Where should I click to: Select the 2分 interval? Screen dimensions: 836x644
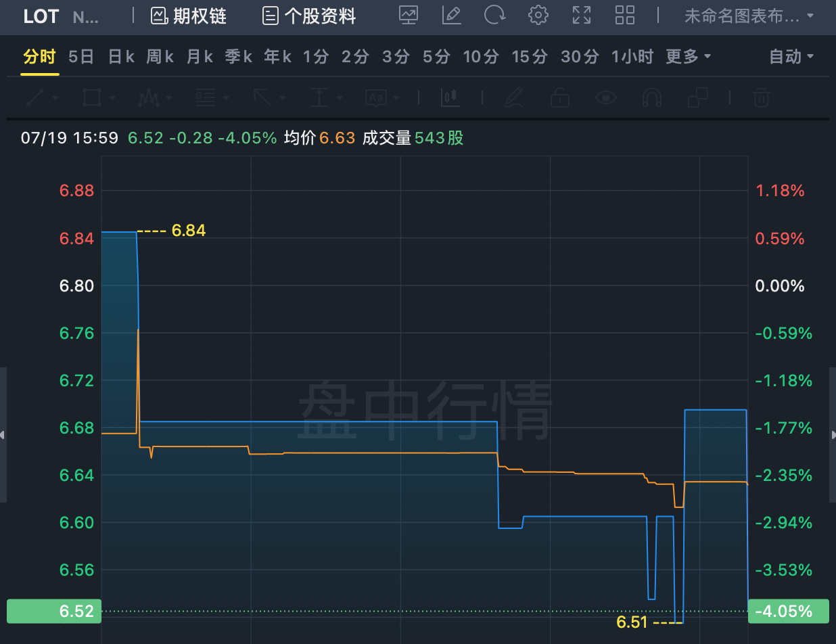tap(355, 57)
